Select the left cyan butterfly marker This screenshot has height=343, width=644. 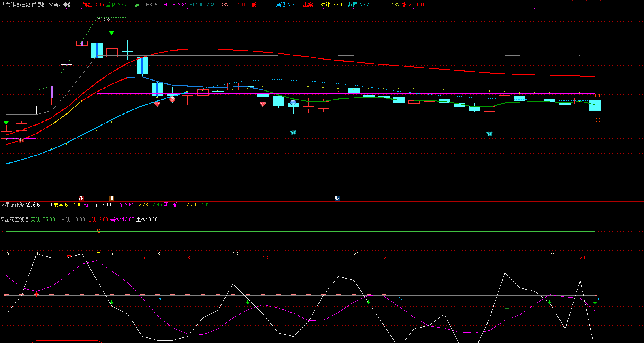(293, 132)
